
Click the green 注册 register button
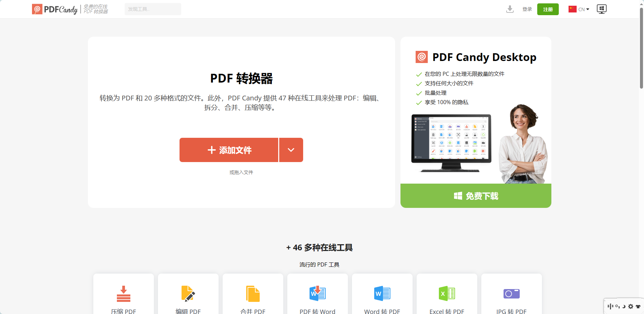coord(548,9)
